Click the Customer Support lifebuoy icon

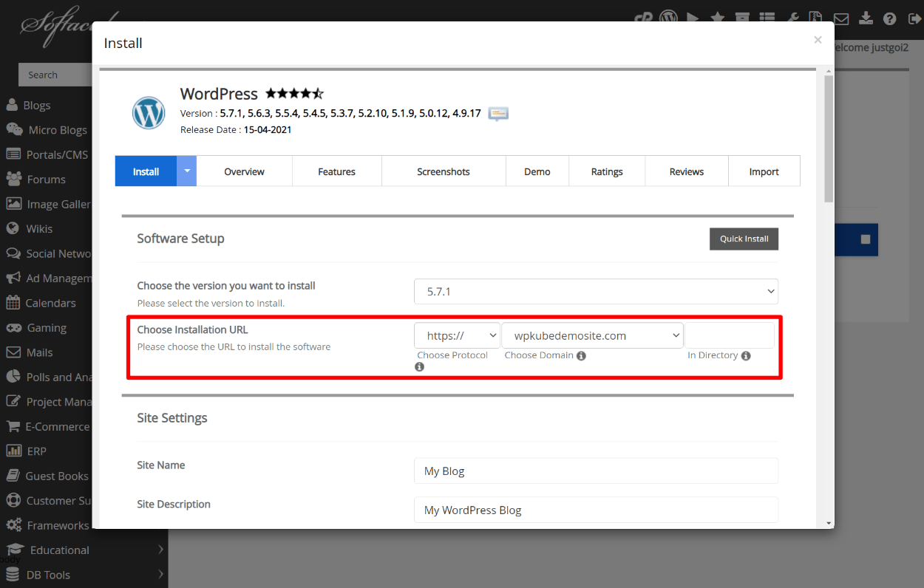tap(13, 500)
